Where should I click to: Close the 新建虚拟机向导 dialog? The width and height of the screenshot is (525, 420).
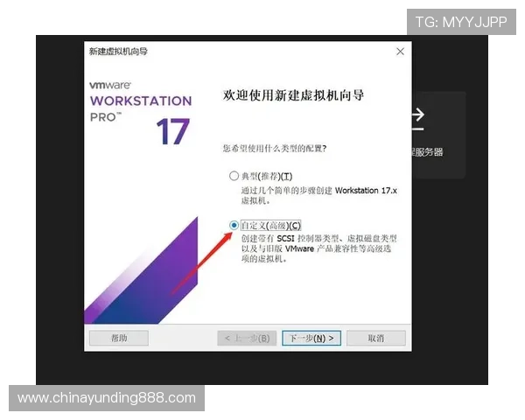pyautogui.click(x=400, y=52)
